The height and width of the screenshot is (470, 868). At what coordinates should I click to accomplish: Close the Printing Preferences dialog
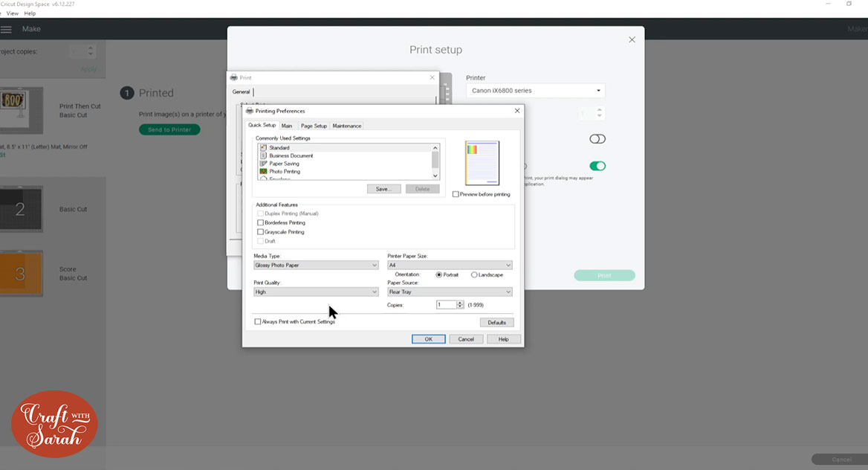pos(517,111)
